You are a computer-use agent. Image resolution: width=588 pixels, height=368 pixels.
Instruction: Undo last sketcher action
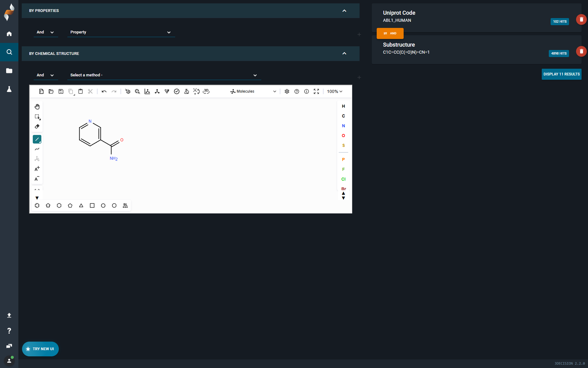104,91
